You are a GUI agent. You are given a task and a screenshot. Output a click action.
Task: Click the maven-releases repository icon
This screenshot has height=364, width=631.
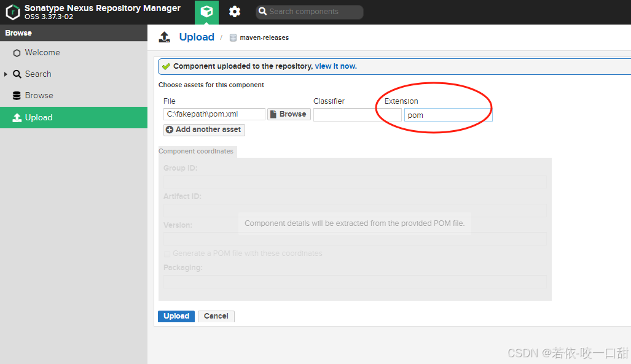coord(233,38)
